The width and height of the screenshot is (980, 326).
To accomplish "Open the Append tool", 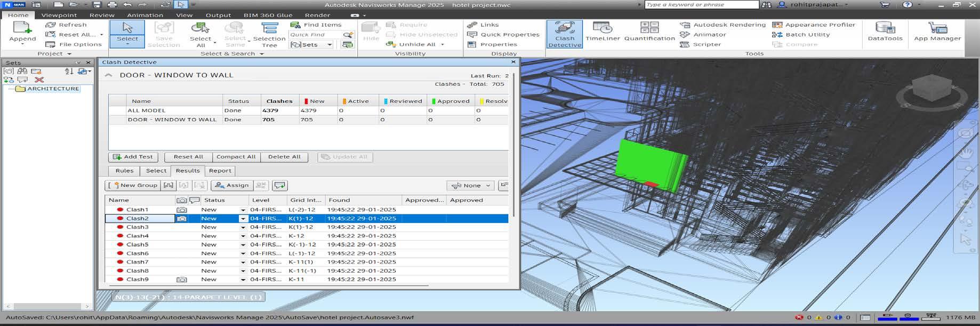I will coord(22,33).
